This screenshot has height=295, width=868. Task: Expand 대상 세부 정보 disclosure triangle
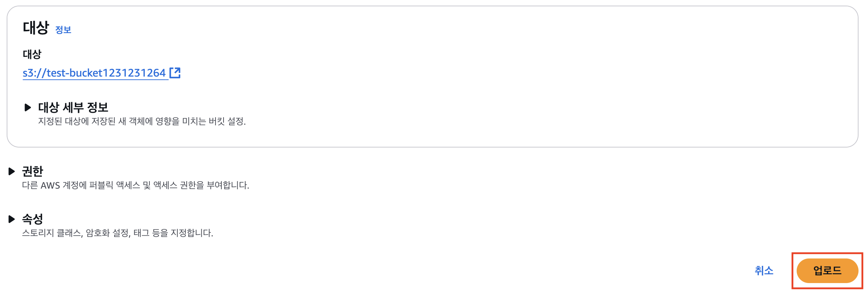coord(27,107)
